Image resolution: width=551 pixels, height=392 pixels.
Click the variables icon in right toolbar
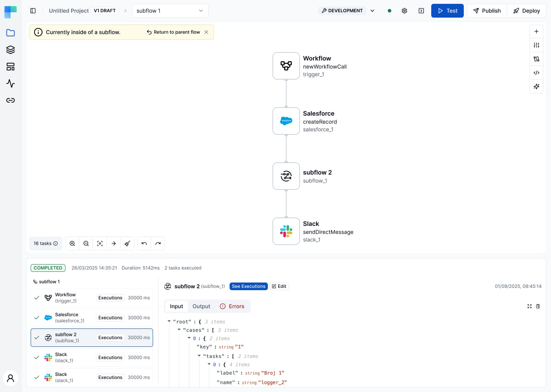click(x=536, y=59)
